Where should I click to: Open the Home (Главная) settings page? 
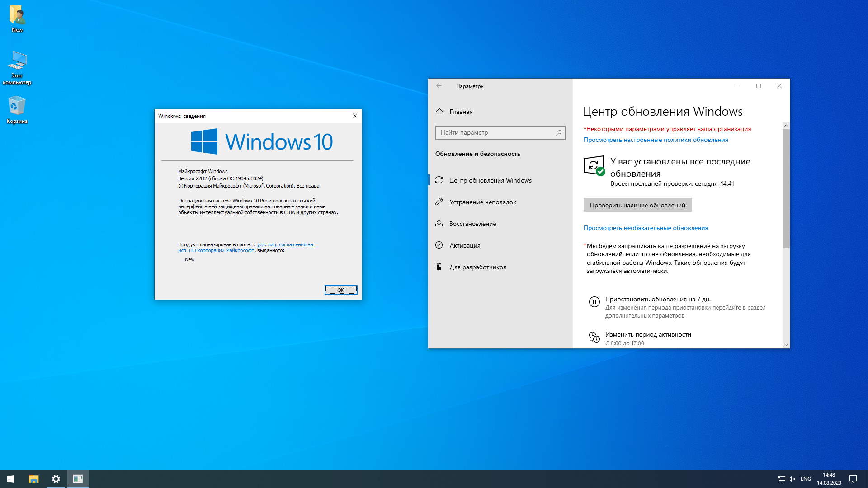click(460, 112)
